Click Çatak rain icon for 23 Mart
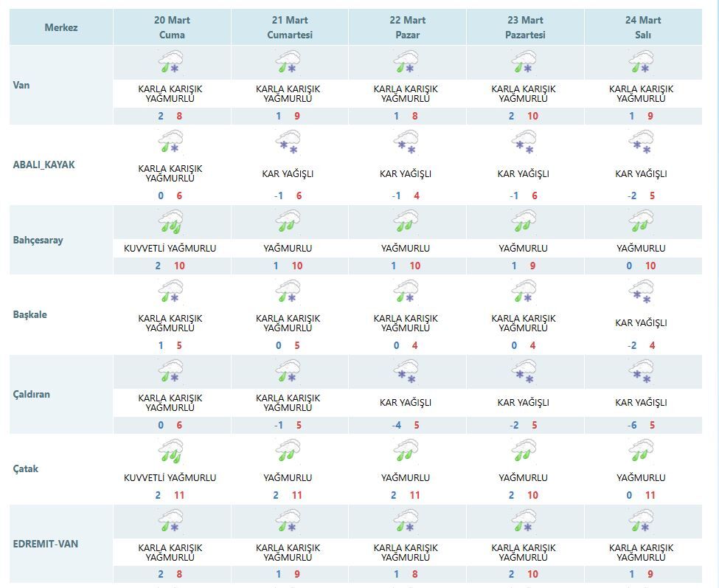The width and height of the screenshot is (719, 588). click(x=524, y=450)
